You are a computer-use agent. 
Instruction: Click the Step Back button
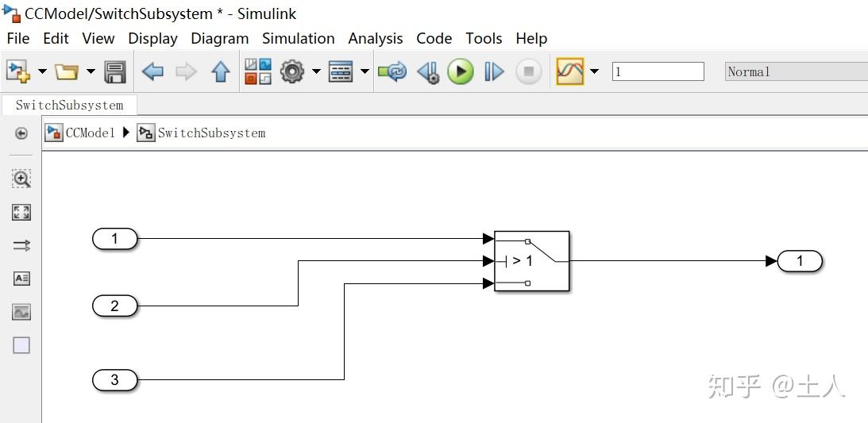[x=428, y=72]
